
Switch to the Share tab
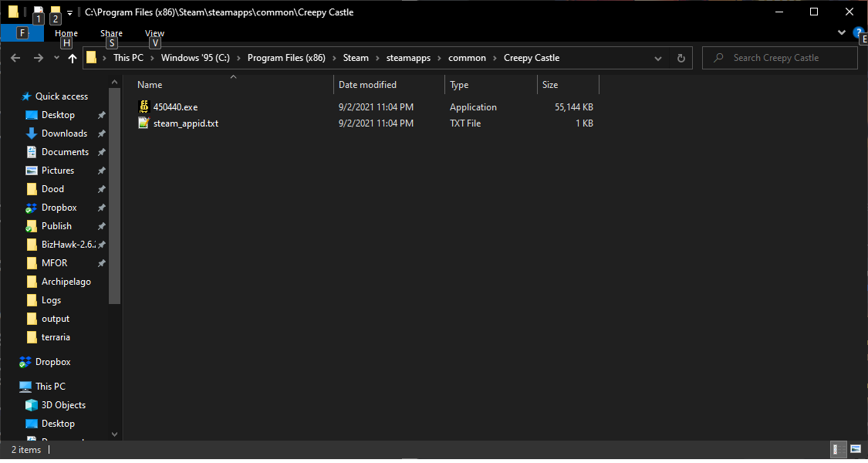(111, 33)
